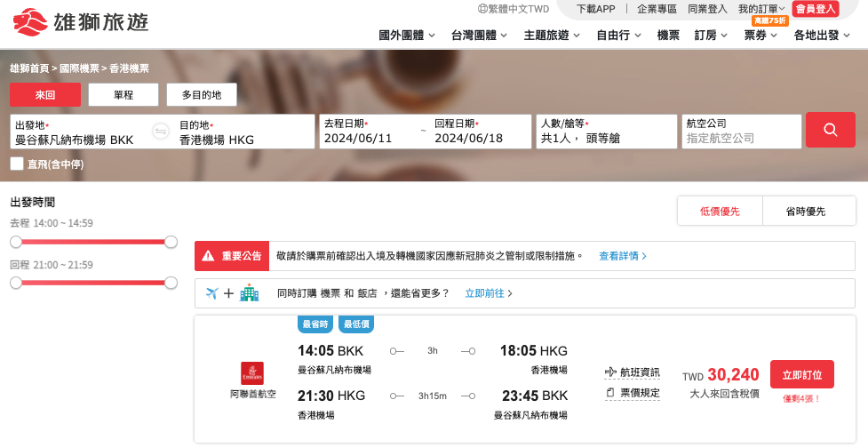Click the 最省時 tag

(315, 324)
